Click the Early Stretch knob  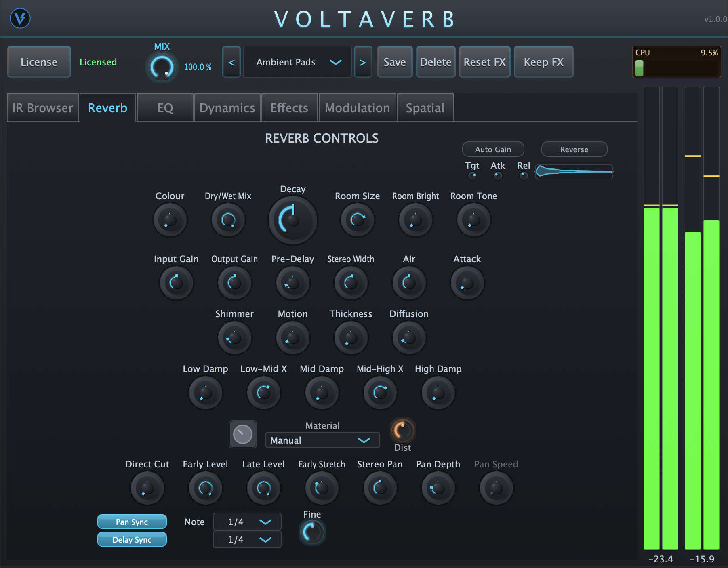[x=322, y=488]
